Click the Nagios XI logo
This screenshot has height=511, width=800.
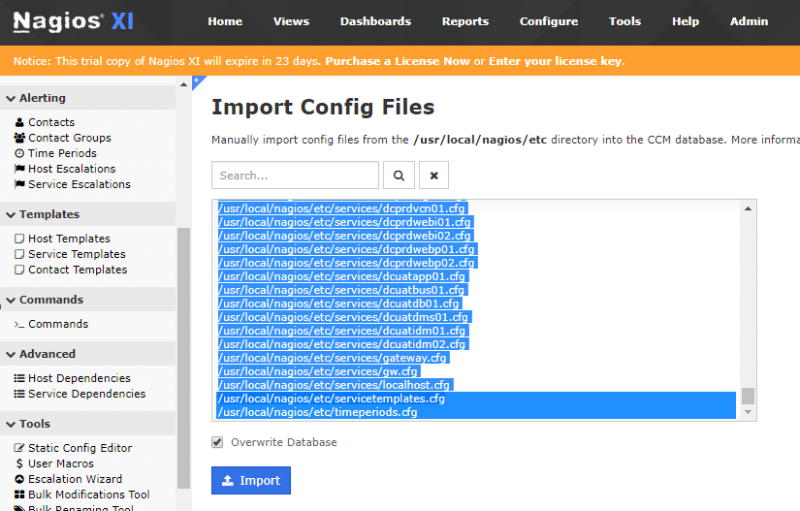pos(73,21)
